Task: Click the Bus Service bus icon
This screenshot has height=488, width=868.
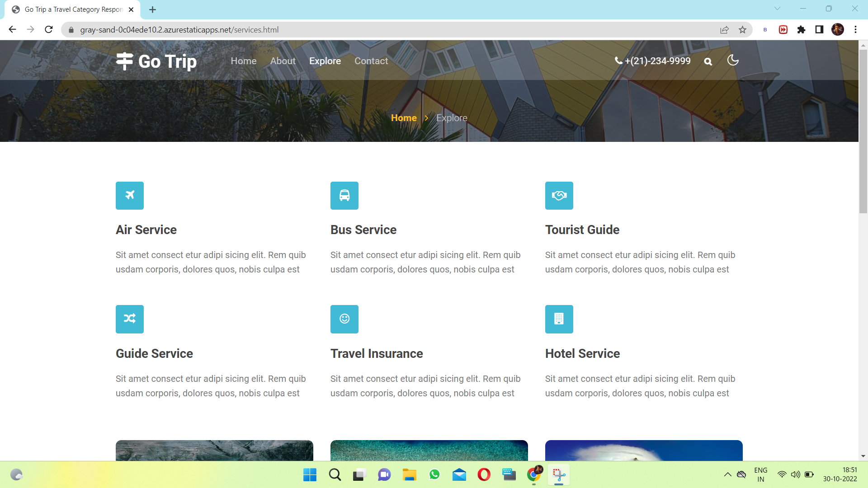Action: point(344,196)
